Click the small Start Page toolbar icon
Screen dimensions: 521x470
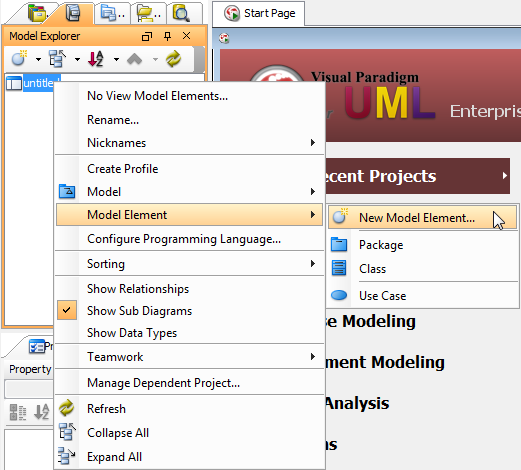[x=224, y=38]
